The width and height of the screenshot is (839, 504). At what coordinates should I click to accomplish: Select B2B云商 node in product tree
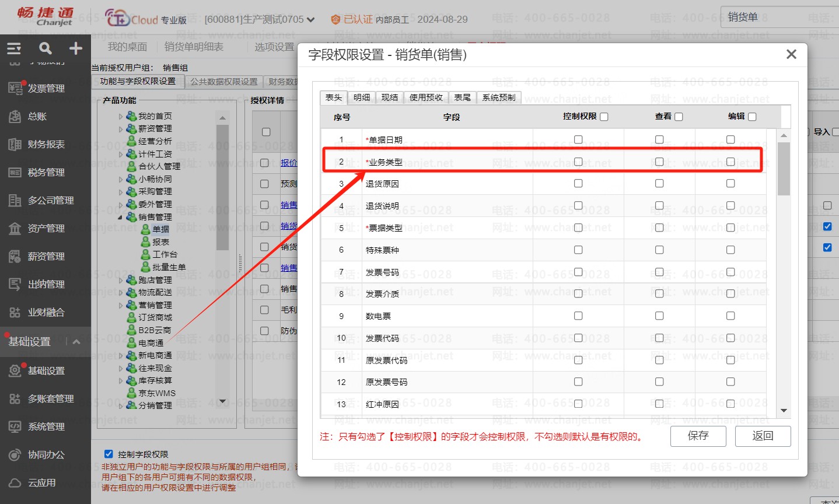click(155, 330)
